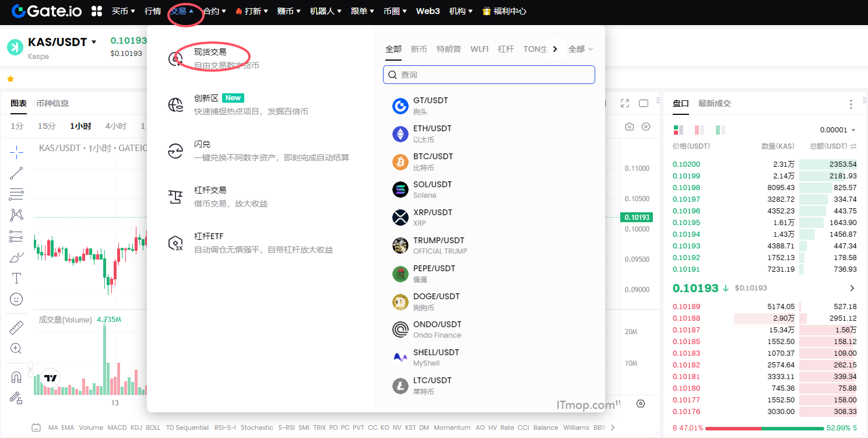The image size is (868, 438).
Task: Open the 全部 filter dropdown in pair list
Action: [581, 49]
